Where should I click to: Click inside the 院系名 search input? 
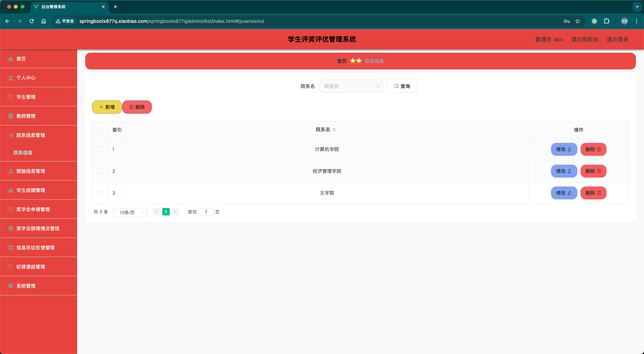pos(351,86)
